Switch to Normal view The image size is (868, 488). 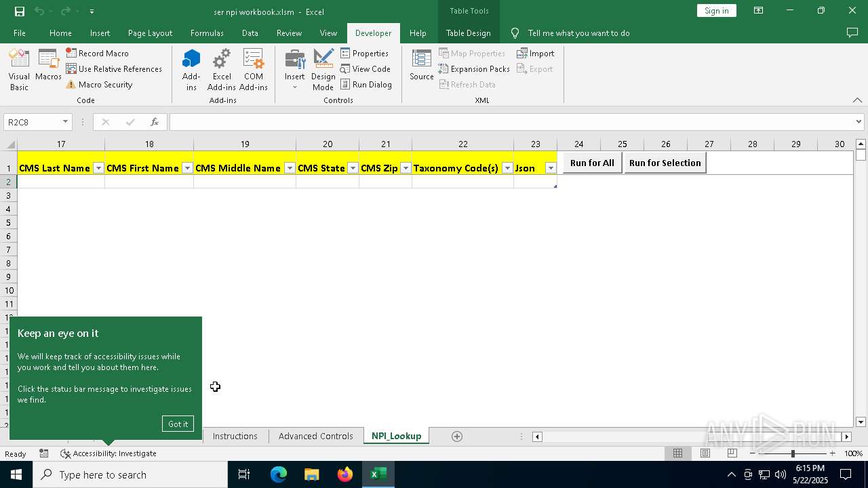677,453
